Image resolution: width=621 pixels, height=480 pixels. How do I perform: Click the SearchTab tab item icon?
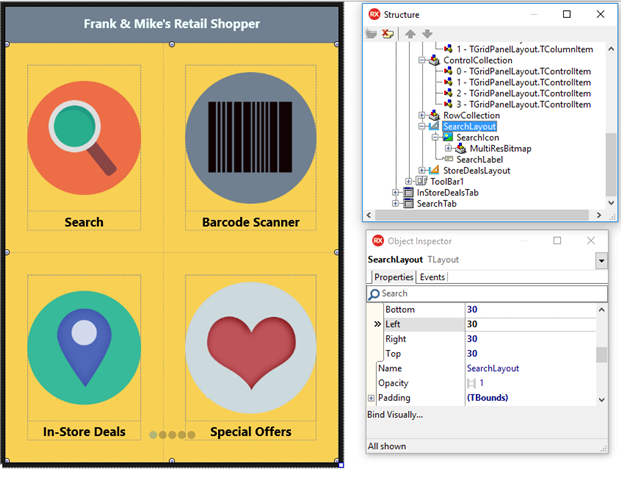pos(408,204)
